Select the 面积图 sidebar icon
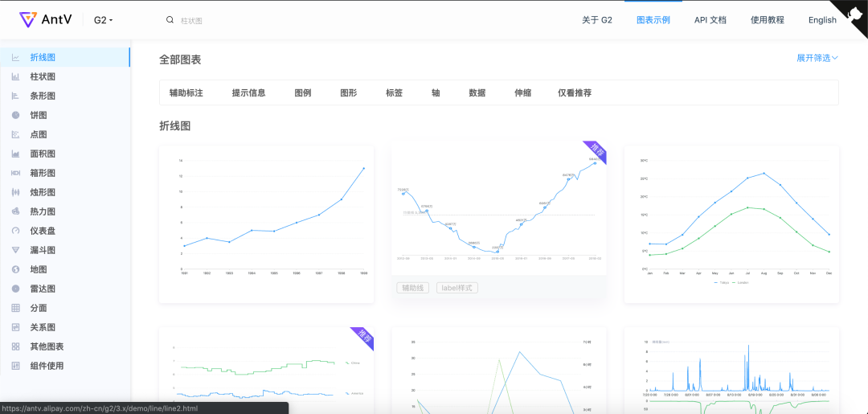 pyautogui.click(x=15, y=154)
